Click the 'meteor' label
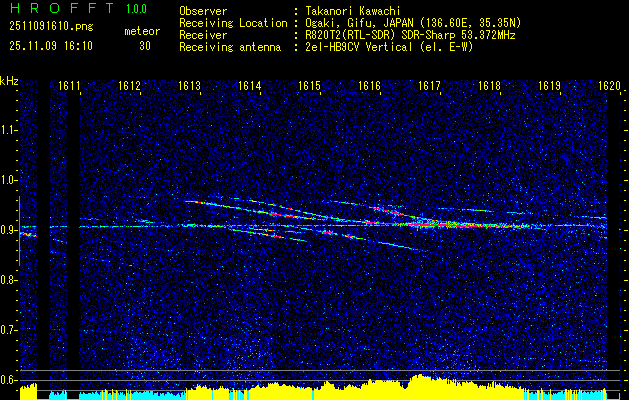The width and height of the screenshot is (629, 400). 142,31
